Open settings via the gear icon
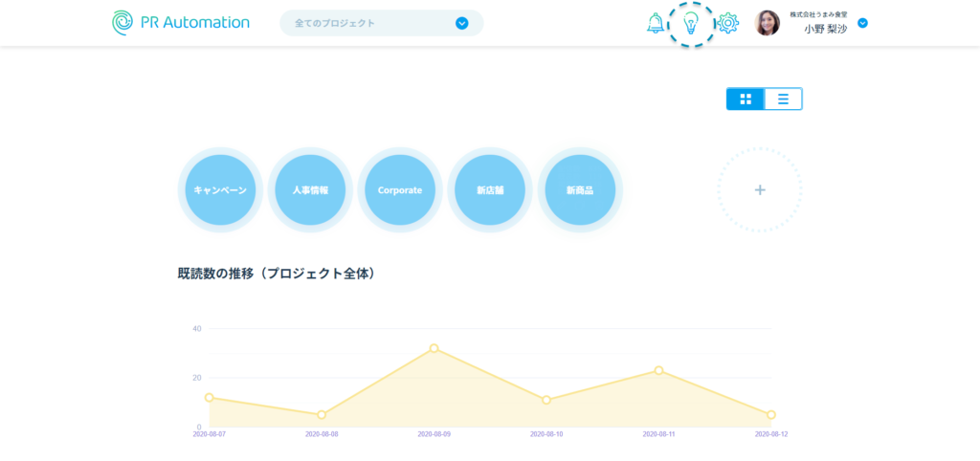Screen dimensions: 980x461 tap(728, 23)
